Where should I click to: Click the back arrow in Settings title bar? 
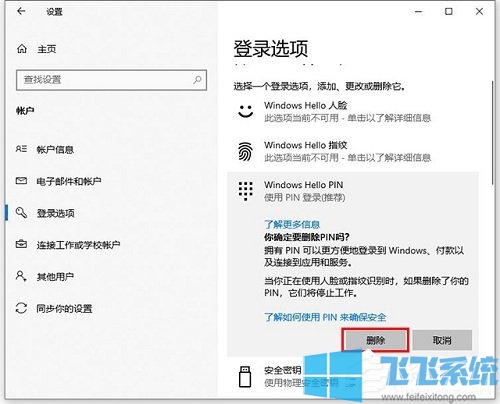tap(21, 11)
